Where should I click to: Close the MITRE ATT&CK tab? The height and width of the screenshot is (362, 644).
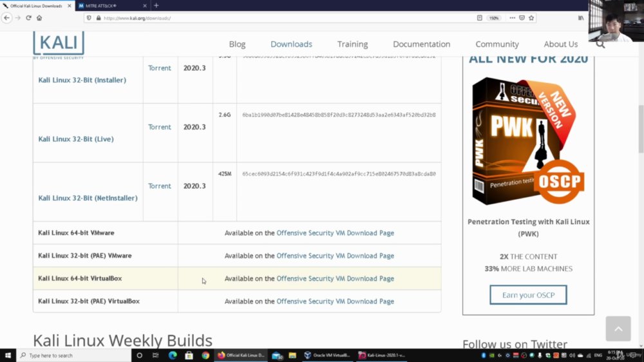[144, 6]
